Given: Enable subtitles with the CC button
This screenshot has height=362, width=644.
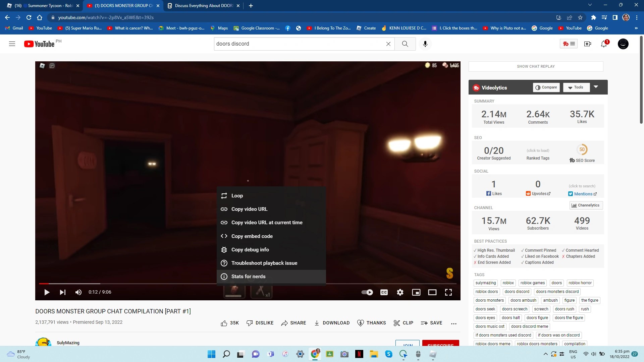Looking at the screenshot, I should click(x=384, y=292).
